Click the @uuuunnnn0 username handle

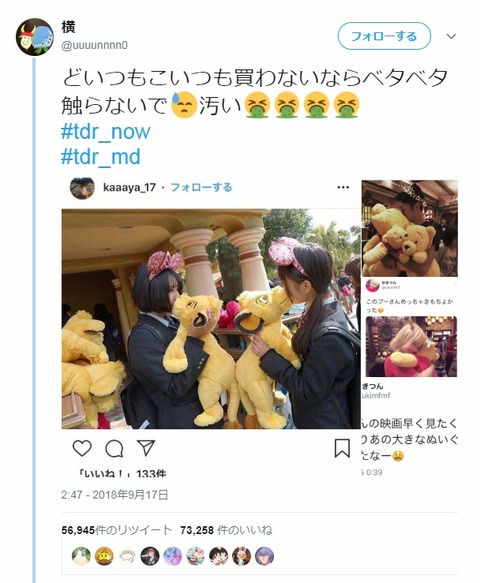coord(94,45)
